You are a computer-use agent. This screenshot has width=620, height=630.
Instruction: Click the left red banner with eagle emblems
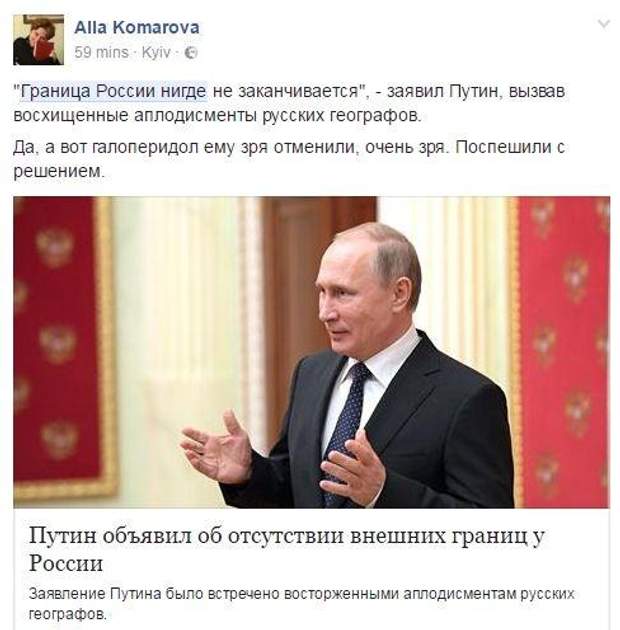coord(63,346)
